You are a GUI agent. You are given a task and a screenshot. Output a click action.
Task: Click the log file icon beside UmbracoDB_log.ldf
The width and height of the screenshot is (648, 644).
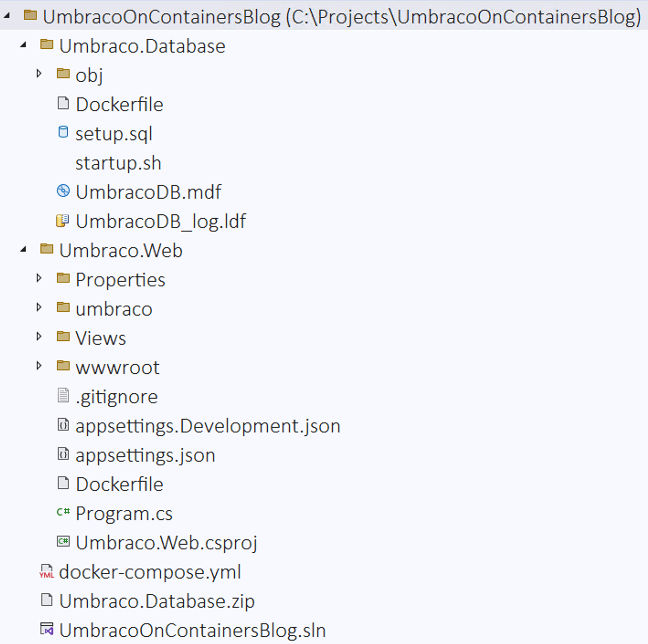tap(62, 221)
